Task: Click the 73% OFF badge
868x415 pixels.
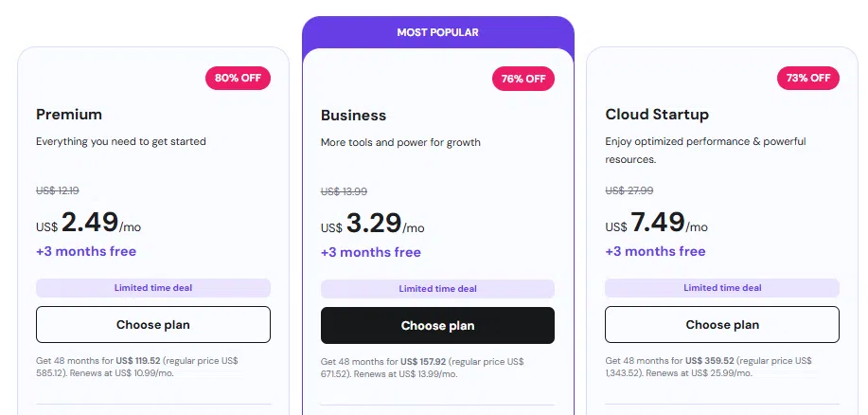Action: 807,78
